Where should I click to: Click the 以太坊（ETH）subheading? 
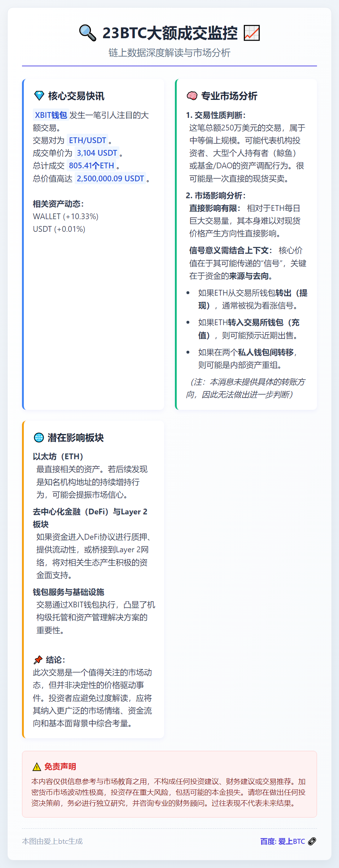pyautogui.click(x=58, y=456)
